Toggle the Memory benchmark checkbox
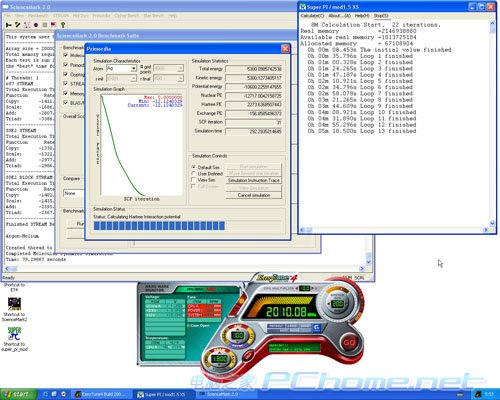Viewport: 500px width, 400px height. click(66, 93)
